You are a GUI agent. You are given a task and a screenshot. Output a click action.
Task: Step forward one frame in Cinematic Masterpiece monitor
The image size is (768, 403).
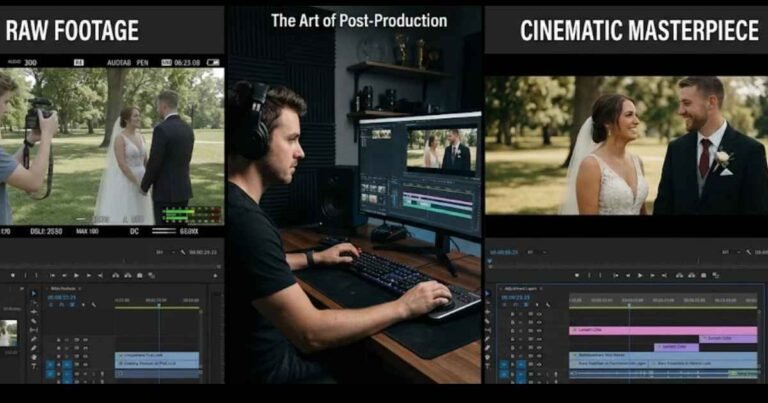pyautogui.click(x=652, y=276)
